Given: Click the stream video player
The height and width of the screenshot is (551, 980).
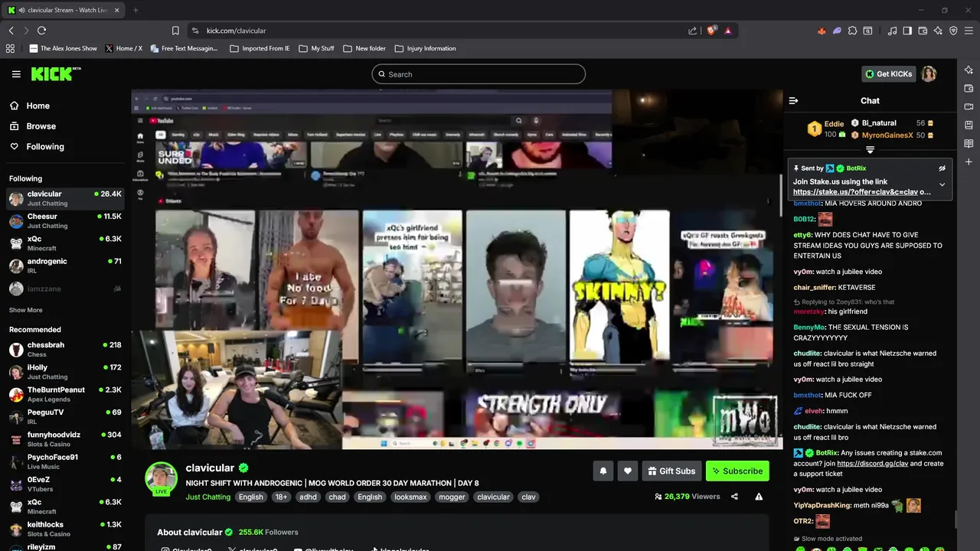Looking at the screenshot, I should click(457, 269).
